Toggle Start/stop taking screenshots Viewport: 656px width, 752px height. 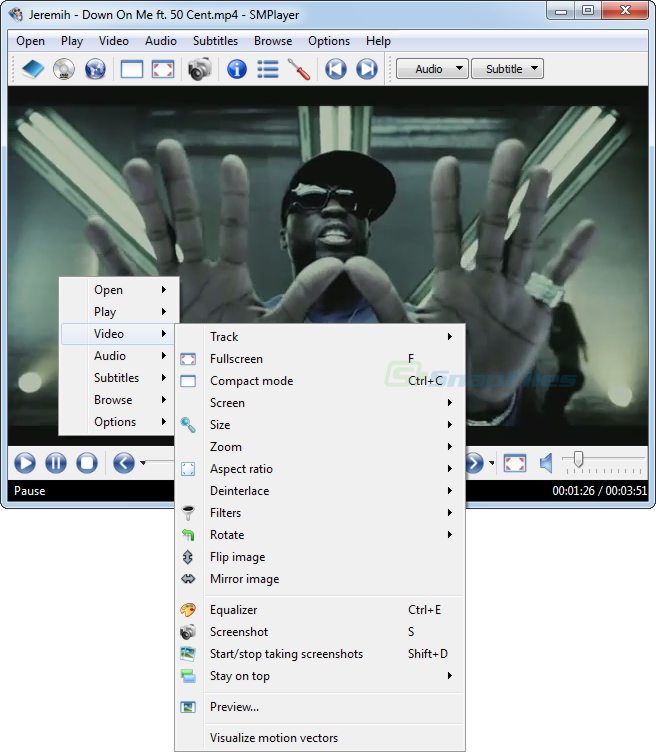[320, 654]
